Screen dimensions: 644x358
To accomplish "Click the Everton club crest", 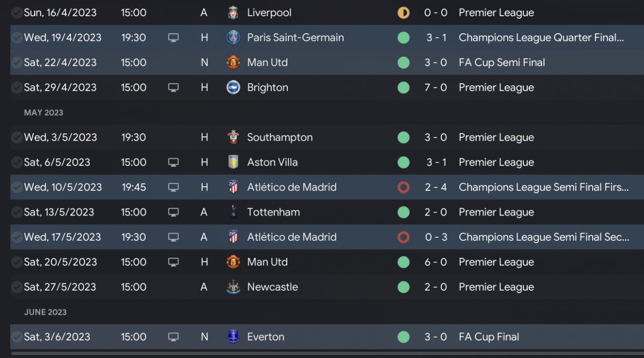I will (x=233, y=337).
